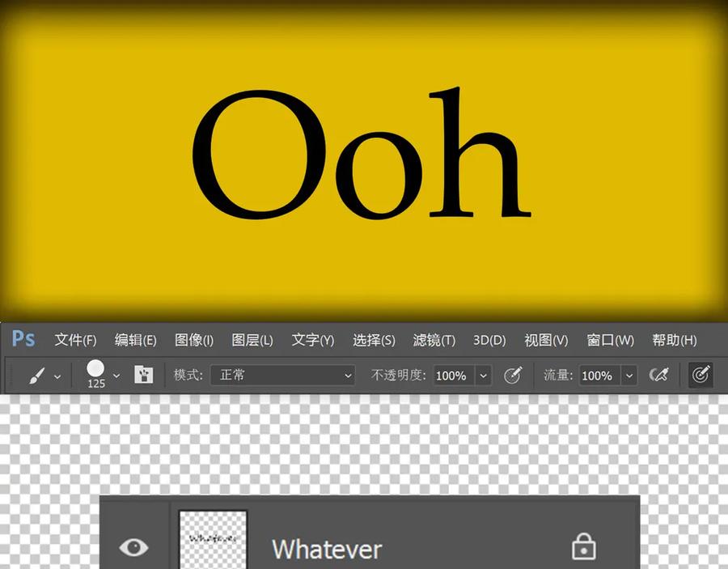Screen dimensions: 728x569
Task: Click the brush size preview circle
Action: (x=95, y=369)
